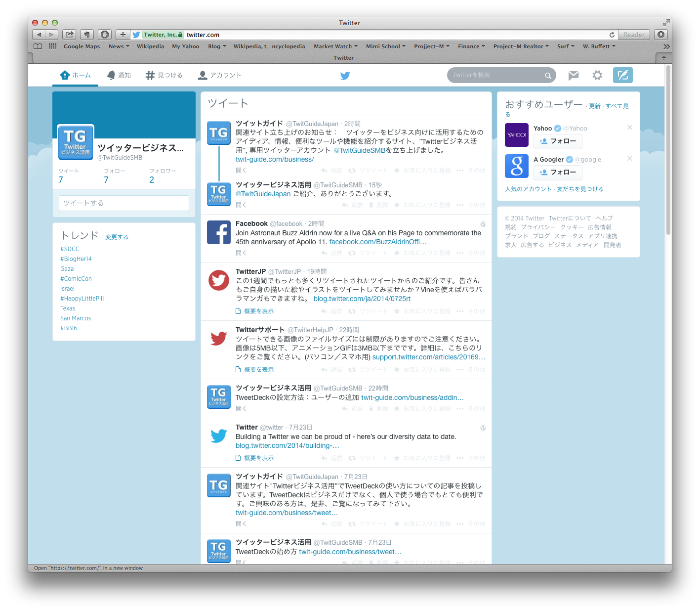
Task: Reload the page with refresh icon
Action: pyautogui.click(x=612, y=35)
